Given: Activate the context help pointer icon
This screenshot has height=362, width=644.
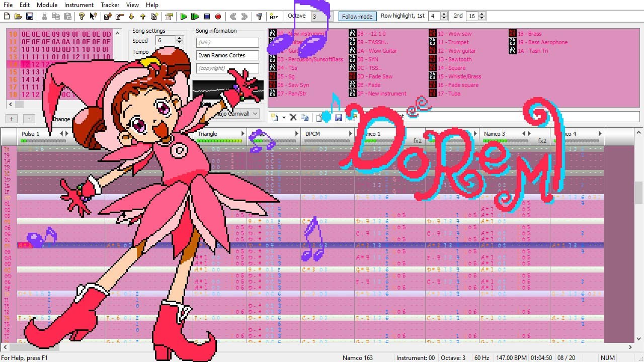Looking at the screenshot, I should tap(93, 17).
